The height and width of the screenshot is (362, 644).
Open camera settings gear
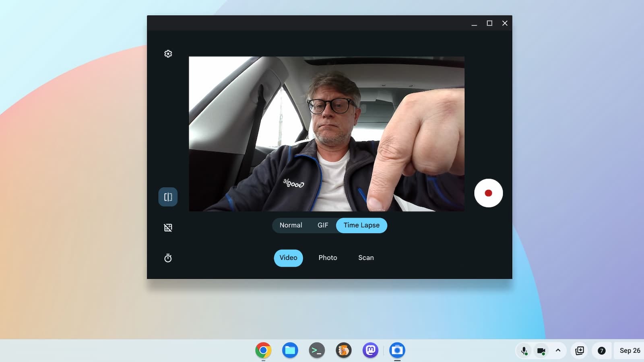click(168, 54)
